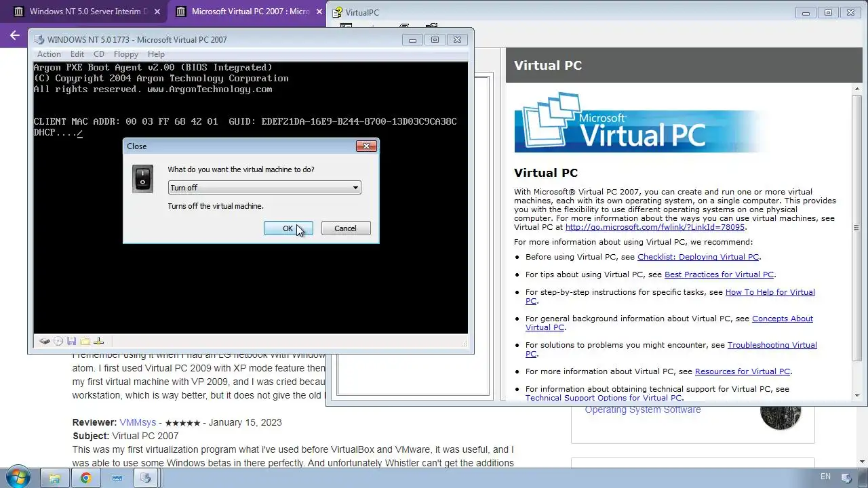Click the help scrollbar up arrow
Screen dimensions: 868x488
[x=857, y=90]
